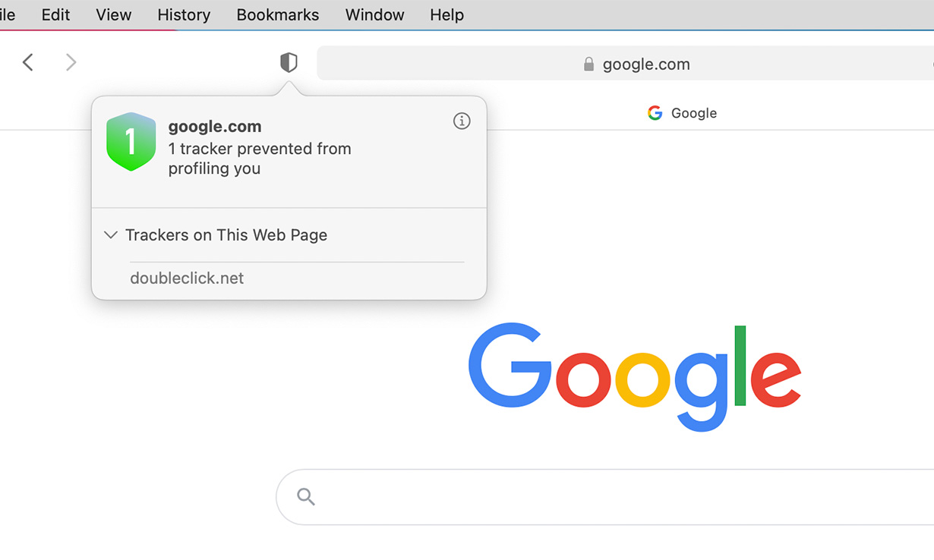This screenshot has width=934, height=560.
Task: Click the google.com address bar
Action: [626, 64]
